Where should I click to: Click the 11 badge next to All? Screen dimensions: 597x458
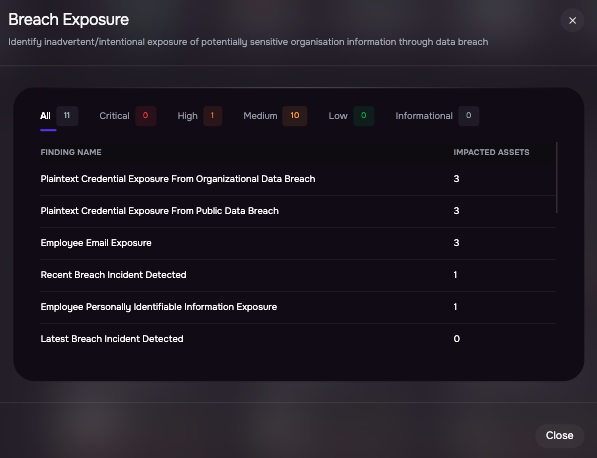pos(67,116)
